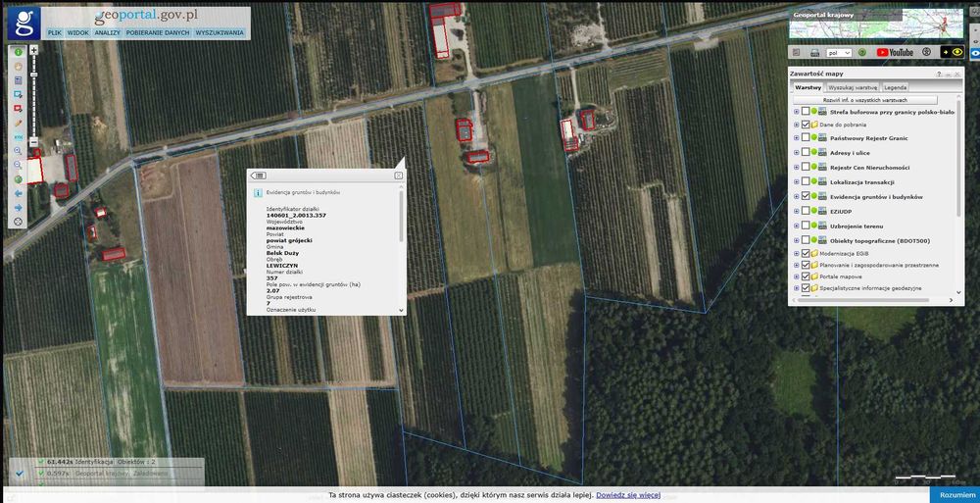This screenshot has width=980, height=503.
Task: Open Dowiedz się więcej link
Action: click(x=628, y=495)
